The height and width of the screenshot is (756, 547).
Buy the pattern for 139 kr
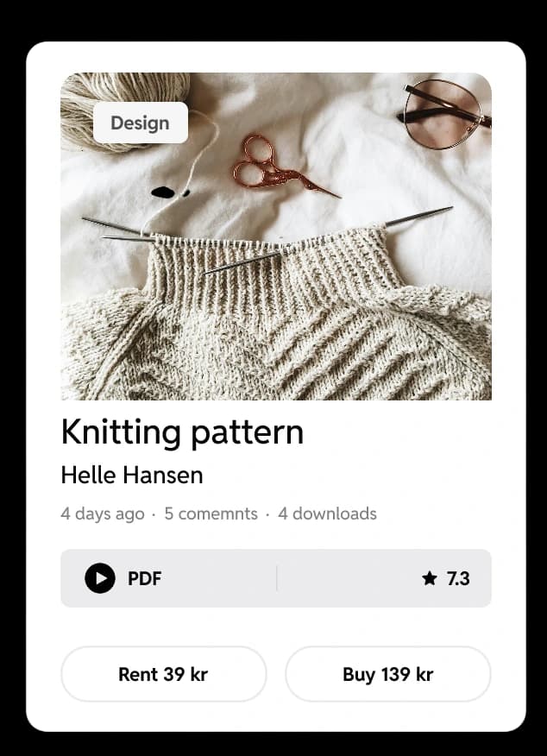point(388,673)
